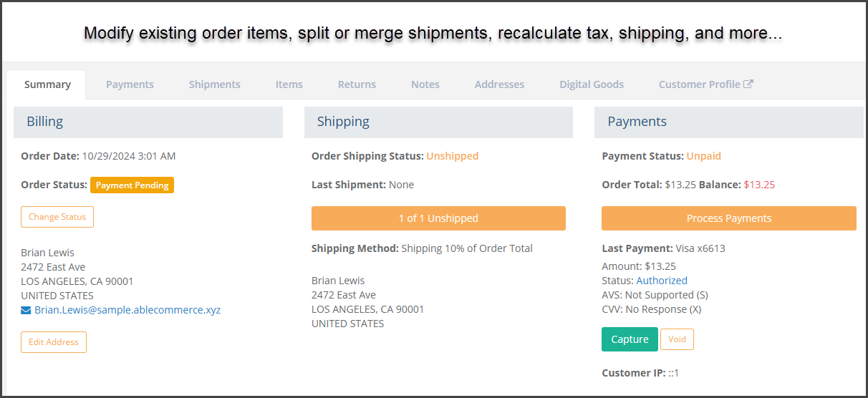Screen dimensions: 868x398
Task: Void the Visa x6613 payment
Action: (677, 339)
